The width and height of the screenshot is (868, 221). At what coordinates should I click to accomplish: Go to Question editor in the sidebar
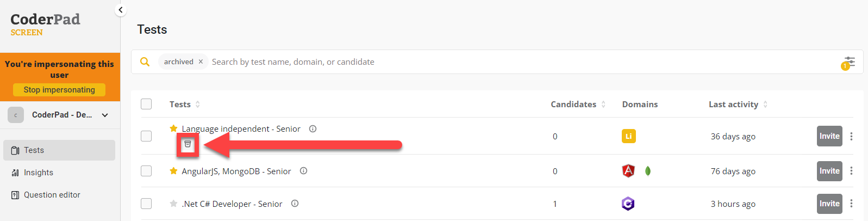[52, 195]
